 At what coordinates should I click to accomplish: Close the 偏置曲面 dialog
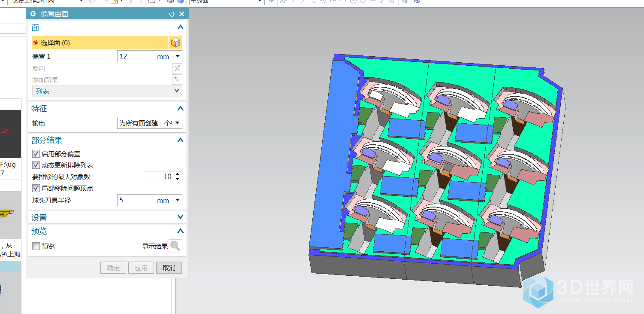pyautogui.click(x=181, y=14)
